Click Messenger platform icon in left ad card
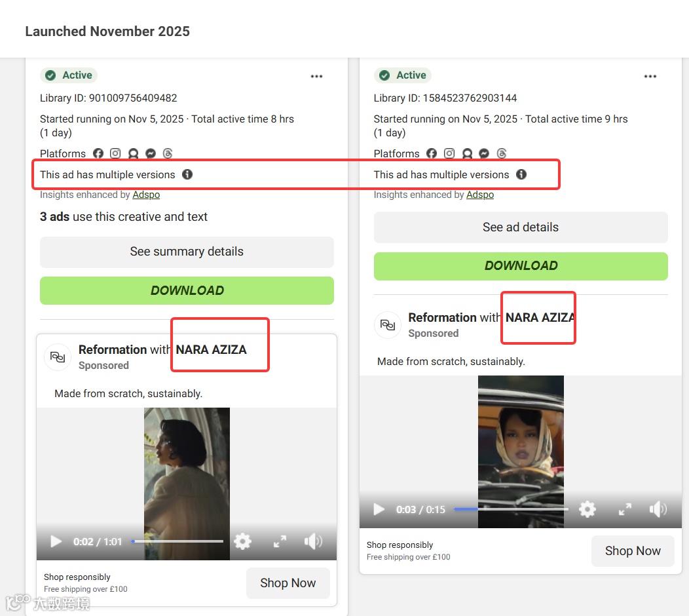689x616 pixels. 150,153
